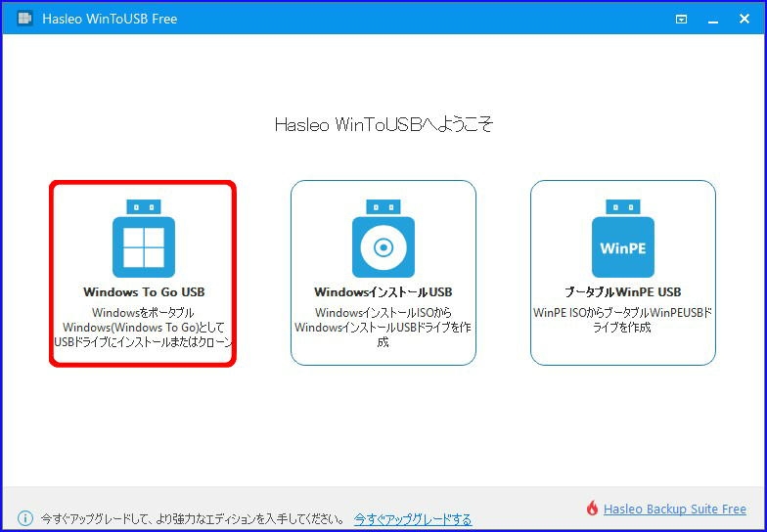
Task: Click the Windows To Go USB drive icon
Action: tap(143, 239)
